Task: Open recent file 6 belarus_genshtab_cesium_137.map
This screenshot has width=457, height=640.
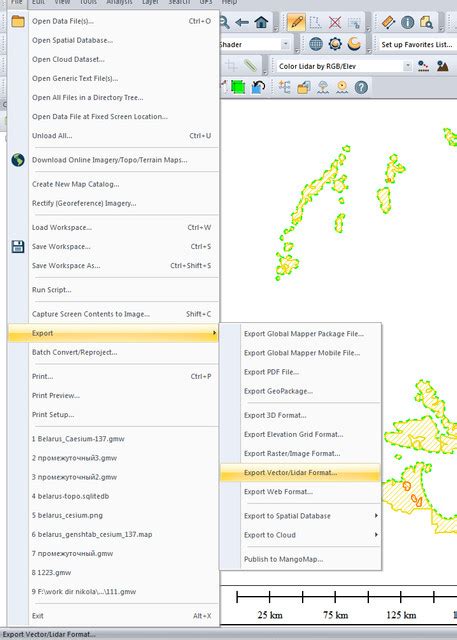Action: (113, 534)
